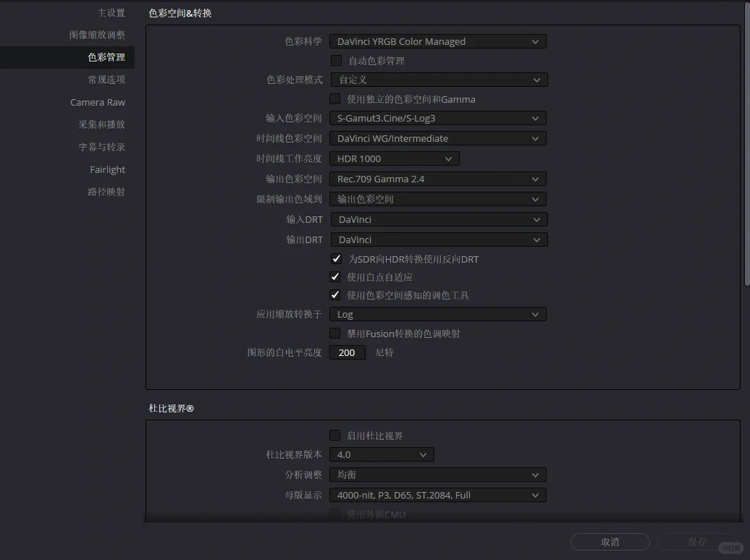Open the Camera Raw settings section
This screenshot has width=750, height=560.
point(97,102)
